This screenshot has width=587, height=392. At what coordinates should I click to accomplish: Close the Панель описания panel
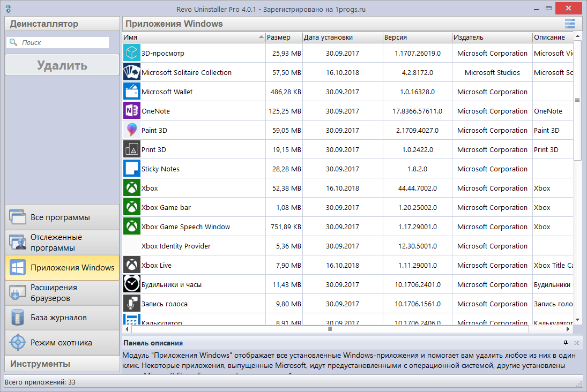pos(577,343)
